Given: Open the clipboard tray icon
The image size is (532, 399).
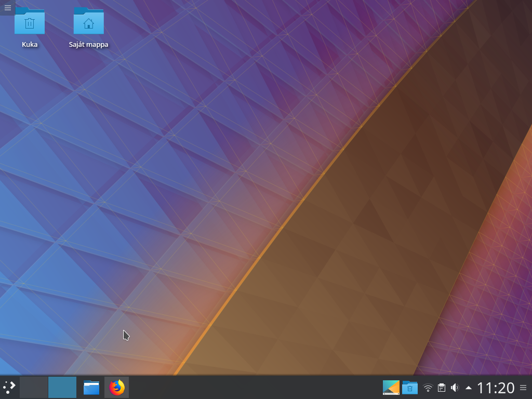Looking at the screenshot, I should tap(442, 388).
